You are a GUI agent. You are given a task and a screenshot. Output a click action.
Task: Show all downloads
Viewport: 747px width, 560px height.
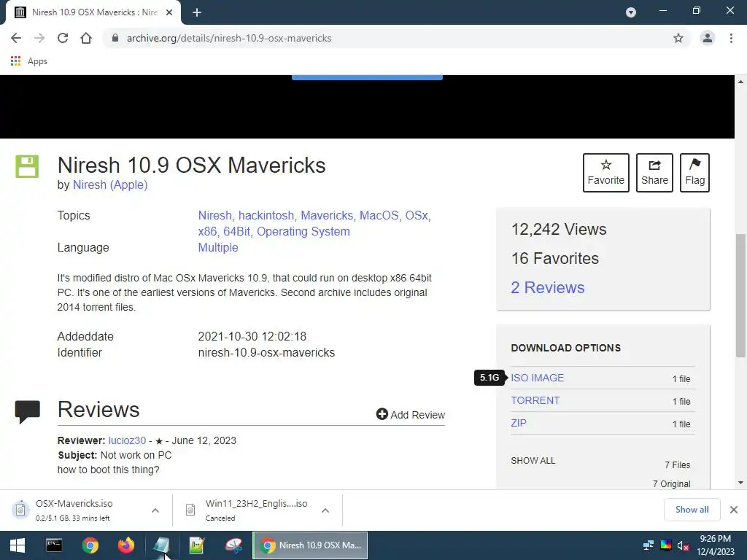692,510
